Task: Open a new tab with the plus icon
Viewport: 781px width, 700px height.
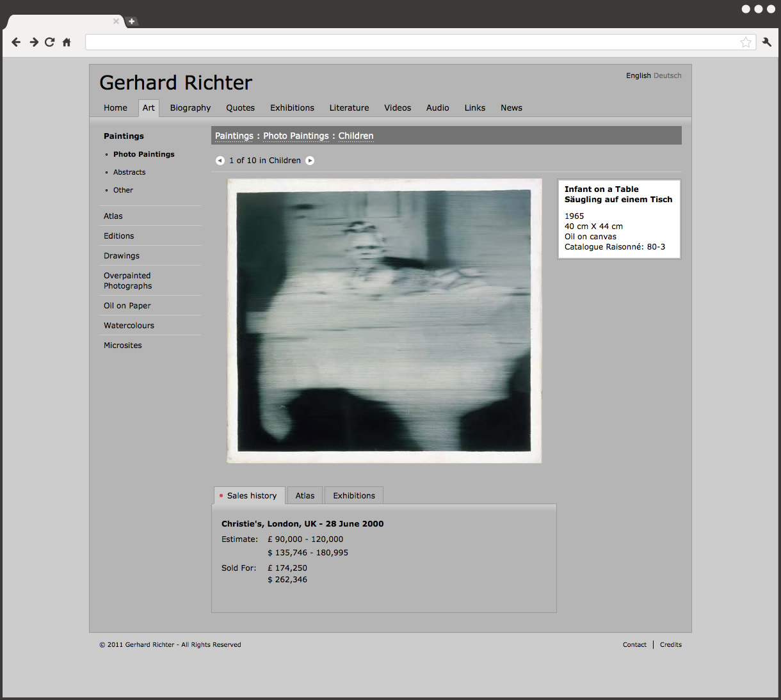Action: click(131, 21)
